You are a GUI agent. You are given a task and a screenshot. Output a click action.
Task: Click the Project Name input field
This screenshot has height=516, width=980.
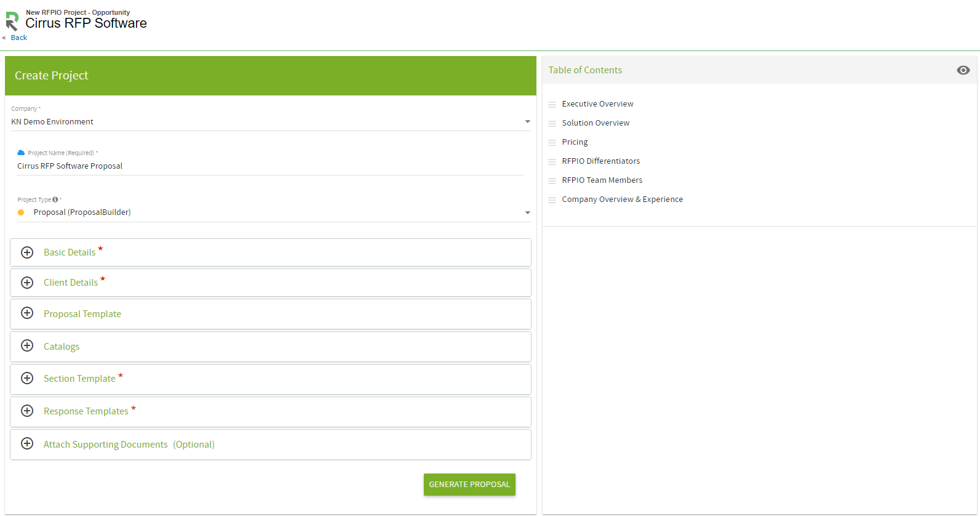tap(271, 166)
